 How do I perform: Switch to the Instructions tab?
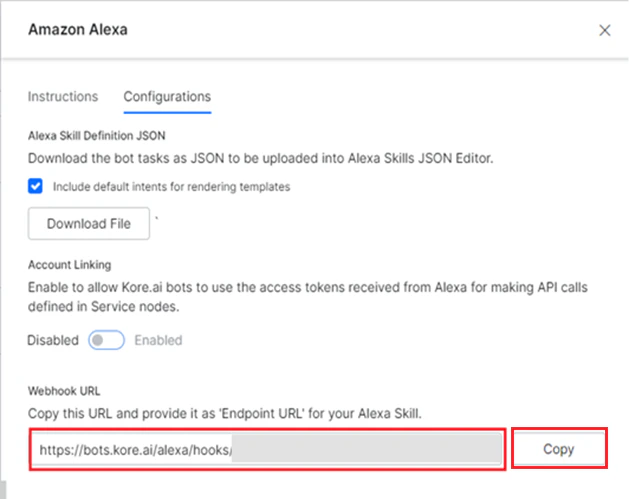[x=63, y=97]
